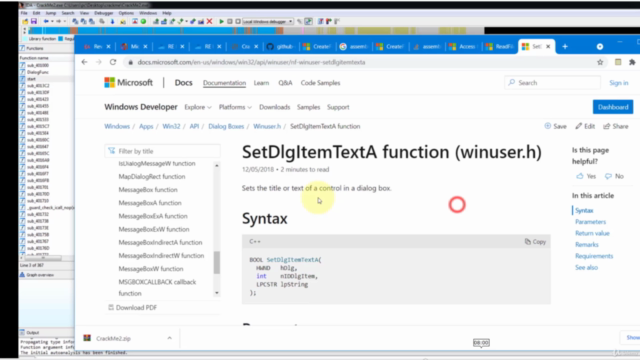Click the browser forward arrow
Screen dimensions: 640x360
coord(99,62)
